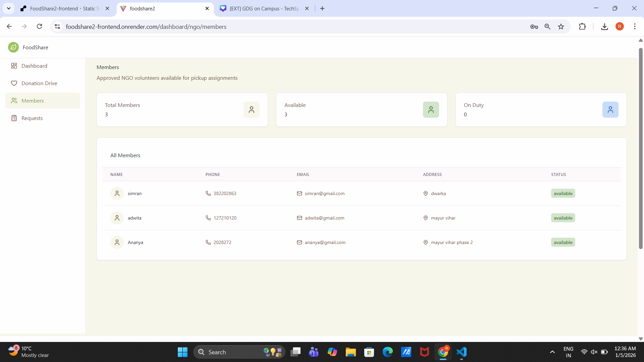Click the browser address bar URL
This screenshot has height=362, width=644.
click(146, 26)
